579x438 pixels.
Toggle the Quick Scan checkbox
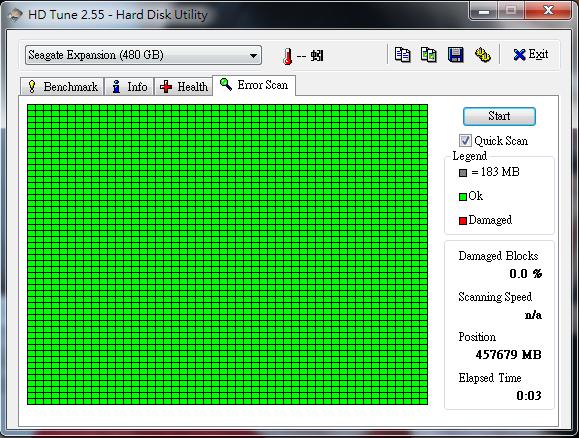click(x=465, y=140)
